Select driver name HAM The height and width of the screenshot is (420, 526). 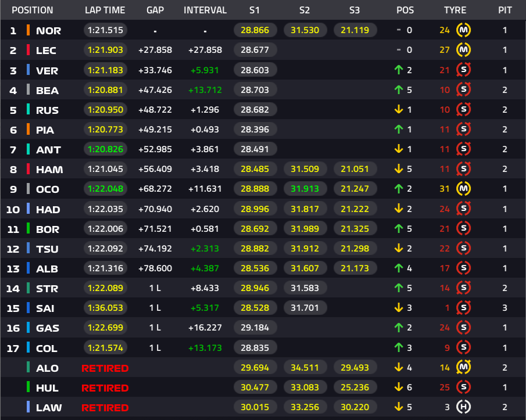(49, 170)
